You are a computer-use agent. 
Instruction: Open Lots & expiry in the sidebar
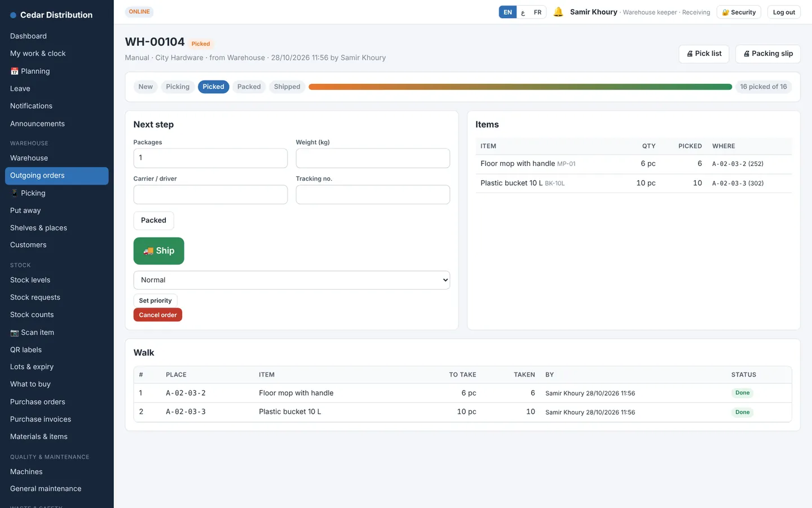tap(56, 367)
